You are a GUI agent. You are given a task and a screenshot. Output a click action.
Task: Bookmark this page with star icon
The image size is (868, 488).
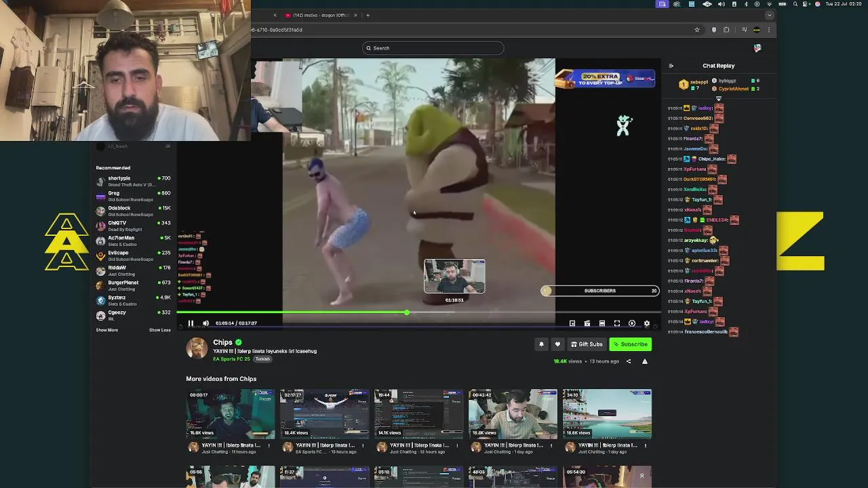coord(696,30)
